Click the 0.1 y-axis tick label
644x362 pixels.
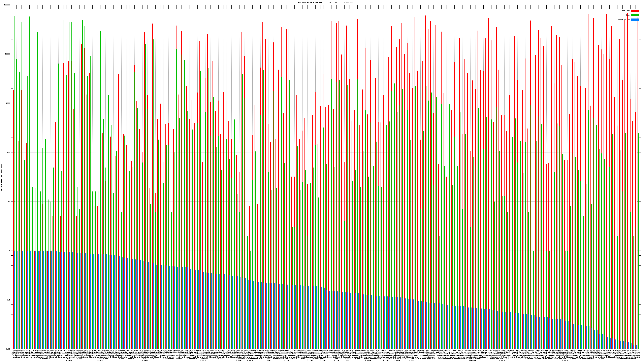[9, 300]
